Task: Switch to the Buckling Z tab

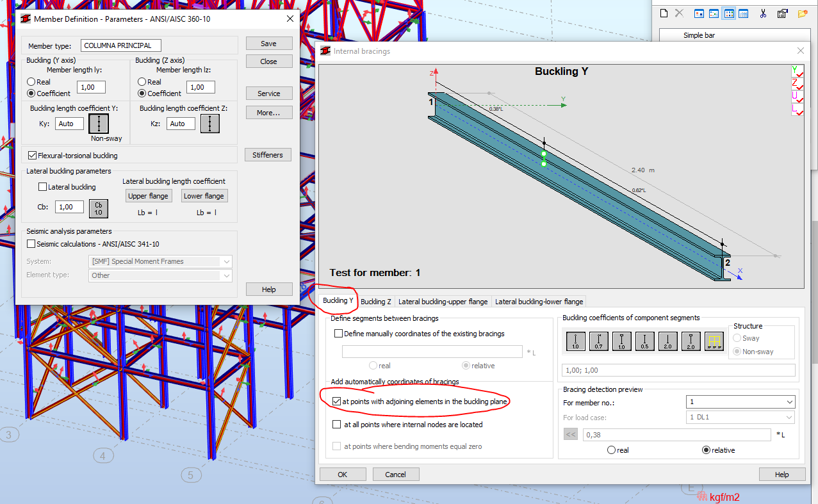Action: tap(375, 301)
